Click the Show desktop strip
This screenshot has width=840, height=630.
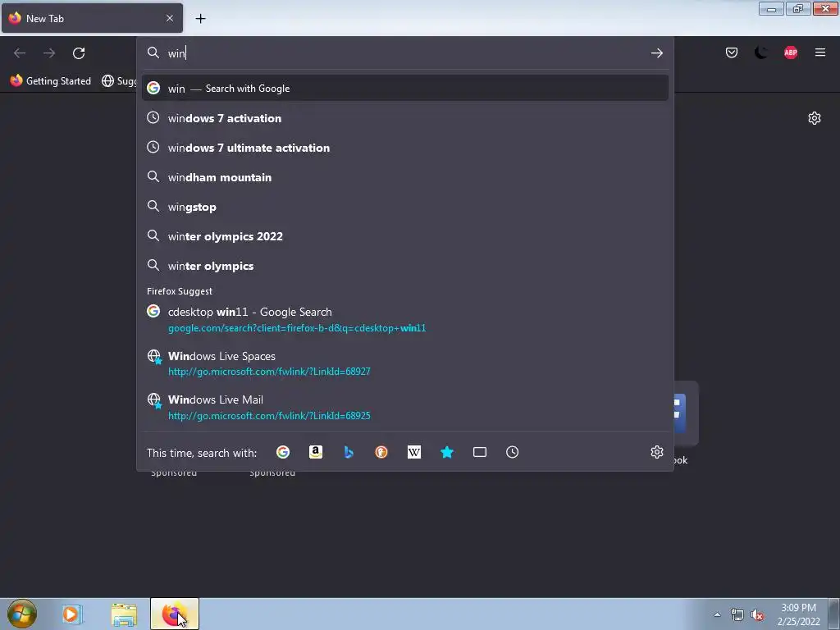834,614
